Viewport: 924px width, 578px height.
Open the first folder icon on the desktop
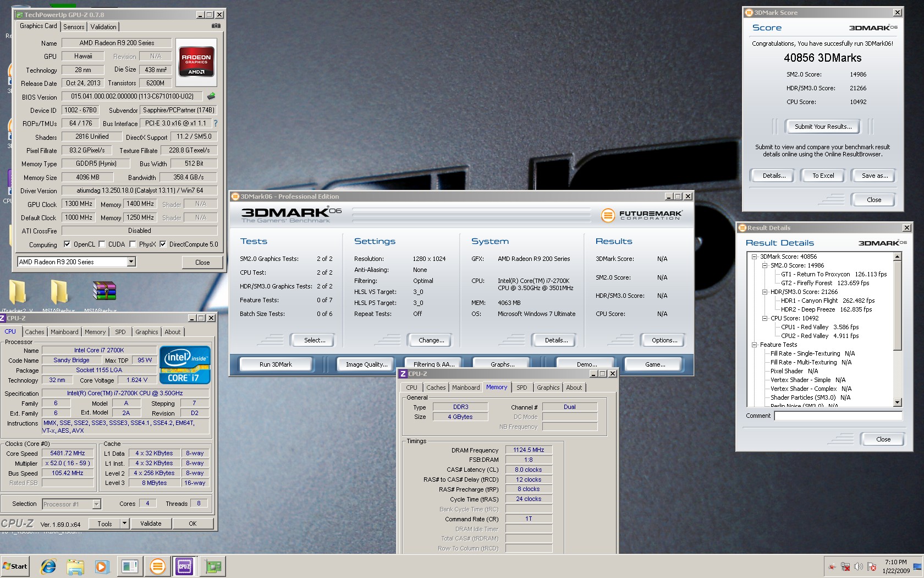17,292
